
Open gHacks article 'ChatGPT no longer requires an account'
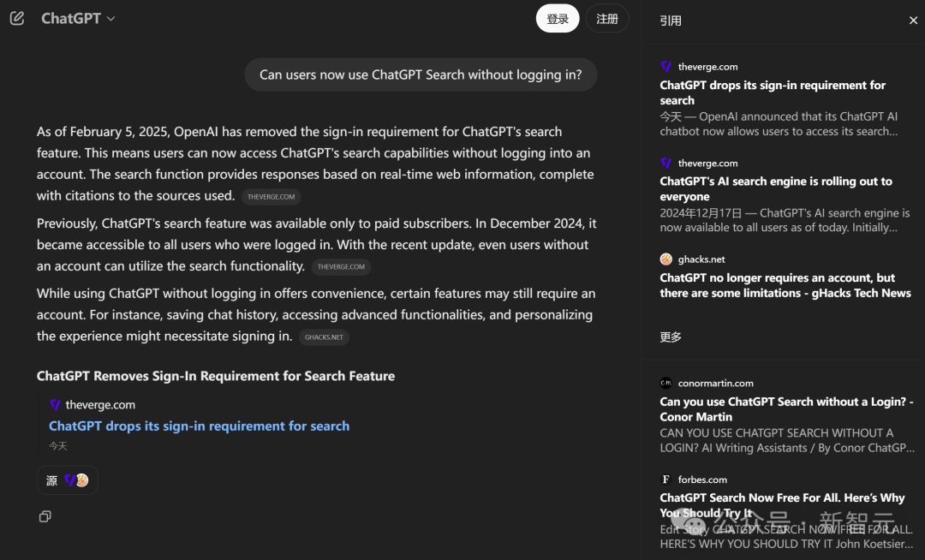(785, 285)
